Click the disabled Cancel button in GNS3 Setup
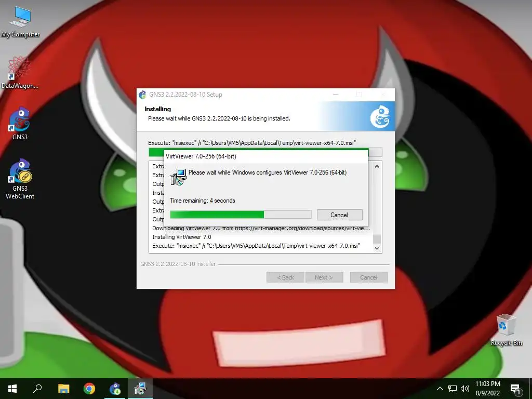Image resolution: width=532 pixels, height=399 pixels. [369, 277]
